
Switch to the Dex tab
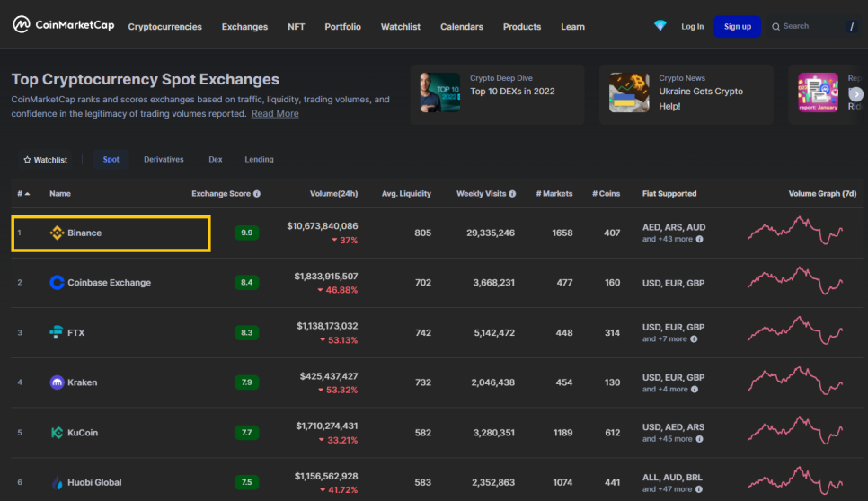[x=216, y=159]
